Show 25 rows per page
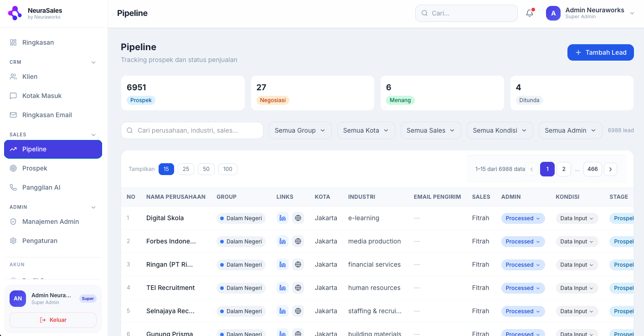Screen dimensions: 644x336 pos(186,169)
